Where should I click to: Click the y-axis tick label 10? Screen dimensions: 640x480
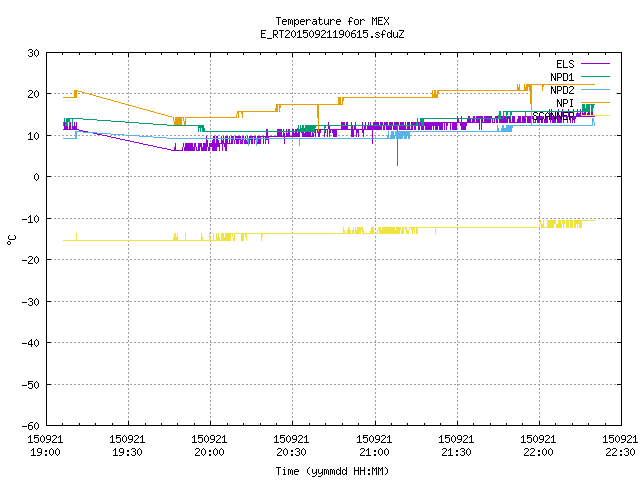(x=33, y=136)
